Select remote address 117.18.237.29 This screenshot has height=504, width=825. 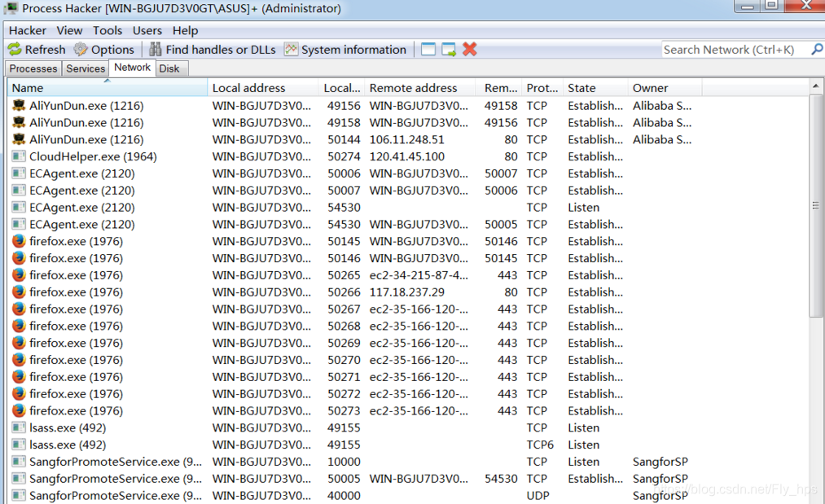coord(406,292)
